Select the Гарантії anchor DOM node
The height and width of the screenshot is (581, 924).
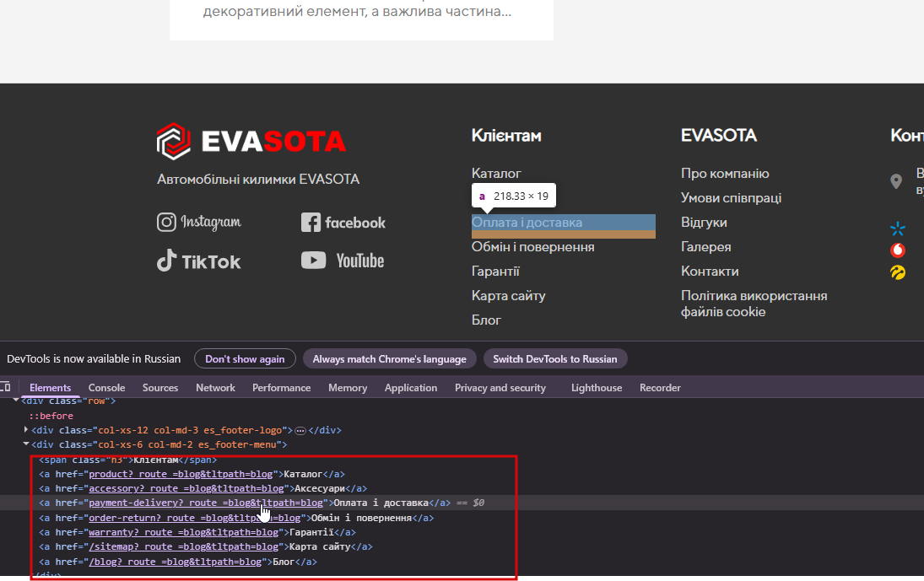click(197, 532)
